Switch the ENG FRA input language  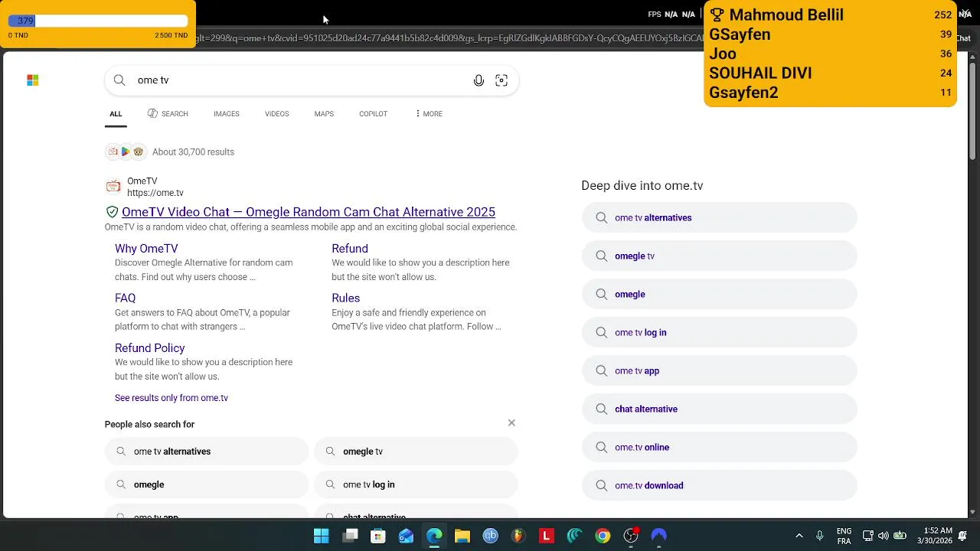844,536
